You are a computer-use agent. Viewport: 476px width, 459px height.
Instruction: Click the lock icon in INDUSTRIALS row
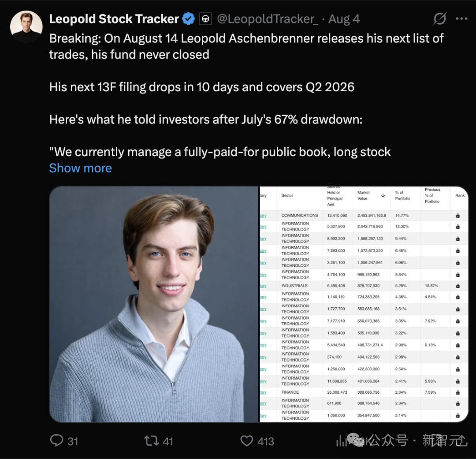click(458, 286)
